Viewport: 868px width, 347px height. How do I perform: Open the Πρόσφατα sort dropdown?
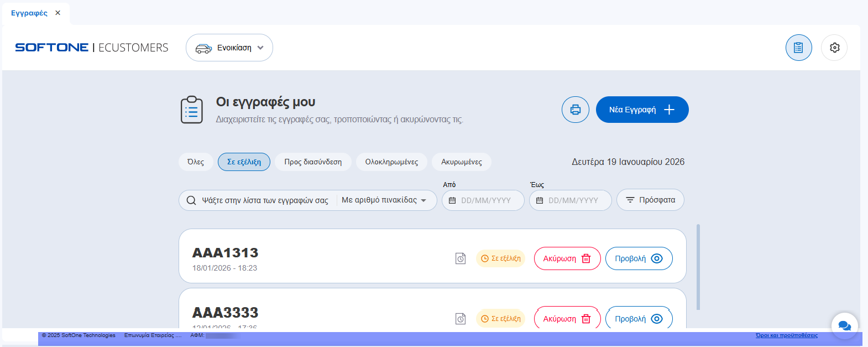click(x=650, y=200)
